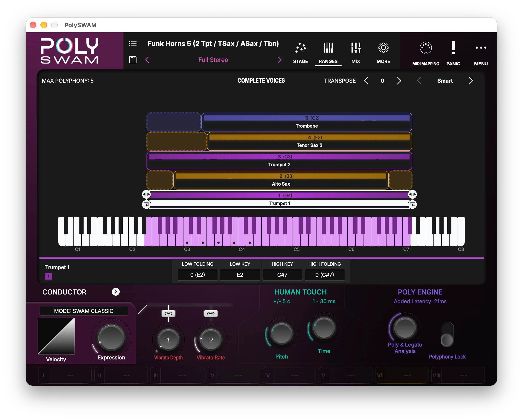
Task: Toggle the Vibrato Depth link icon
Action: coord(168,313)
